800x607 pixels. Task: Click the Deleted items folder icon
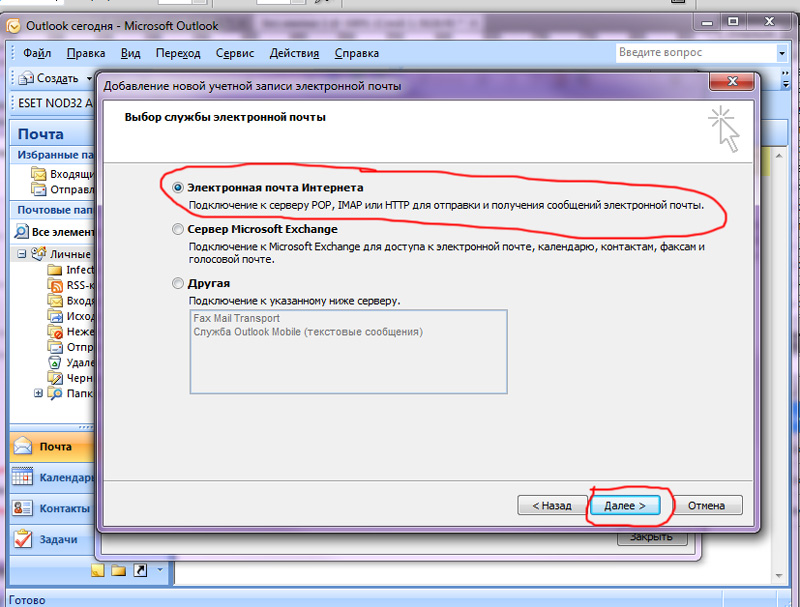click(54, 362)
